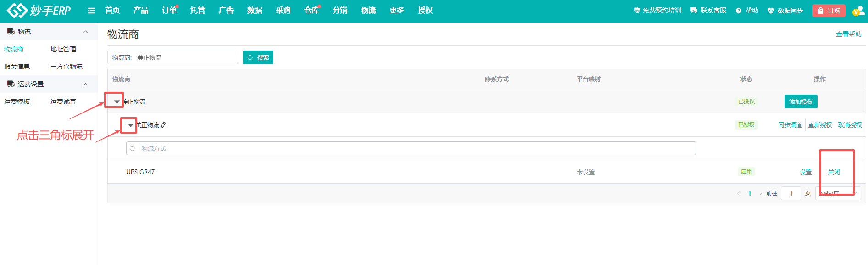Go to previous page arrow
The image size is (868, 265).
pos(738,193)
